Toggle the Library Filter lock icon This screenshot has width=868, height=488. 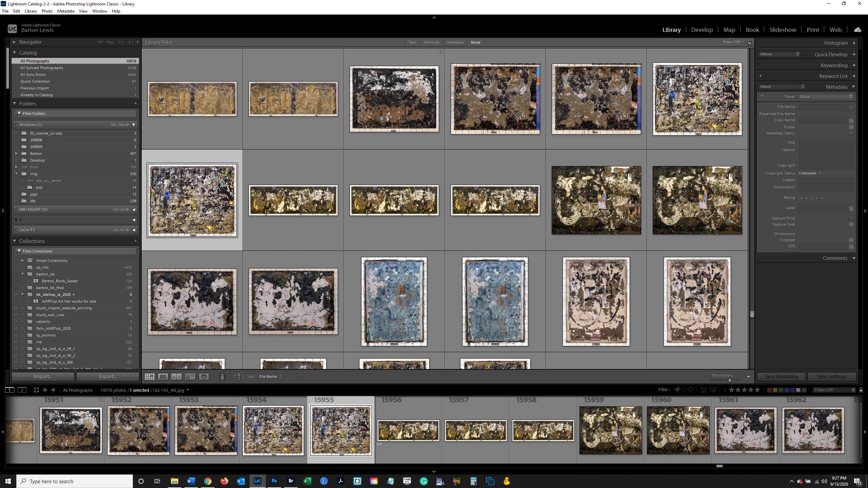pos(750,42)
